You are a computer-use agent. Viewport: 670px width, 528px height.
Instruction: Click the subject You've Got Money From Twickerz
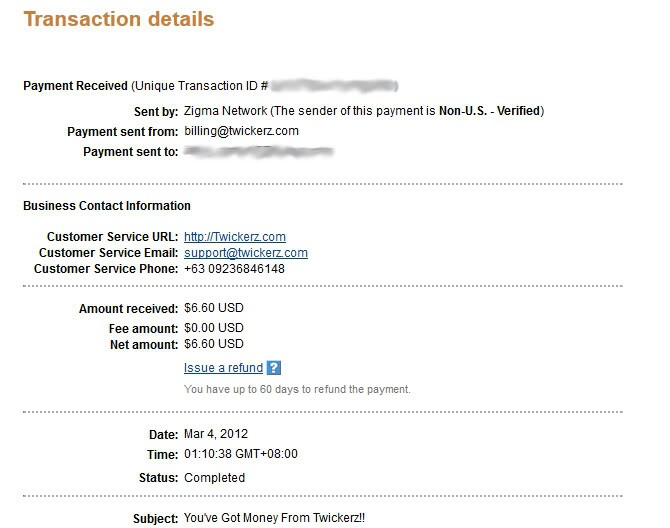(274, 518)
